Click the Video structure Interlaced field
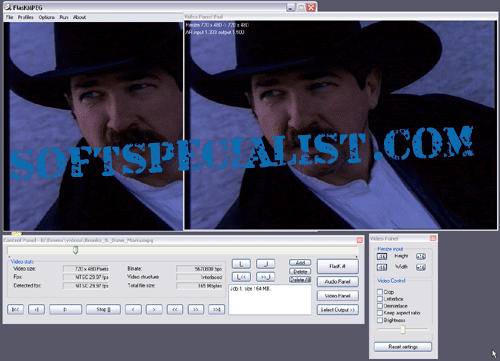Screen dimensions: 500x361 coord(199,277)
